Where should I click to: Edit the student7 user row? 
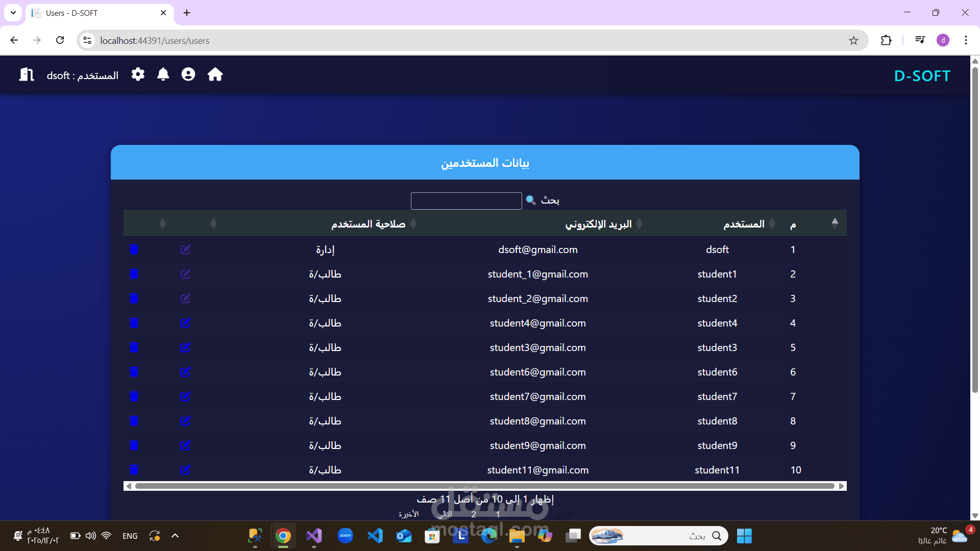tap(185, 396)
